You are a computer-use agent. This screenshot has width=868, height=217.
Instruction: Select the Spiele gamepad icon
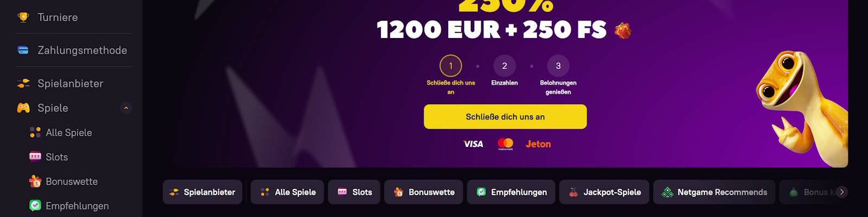click(23, 108)
